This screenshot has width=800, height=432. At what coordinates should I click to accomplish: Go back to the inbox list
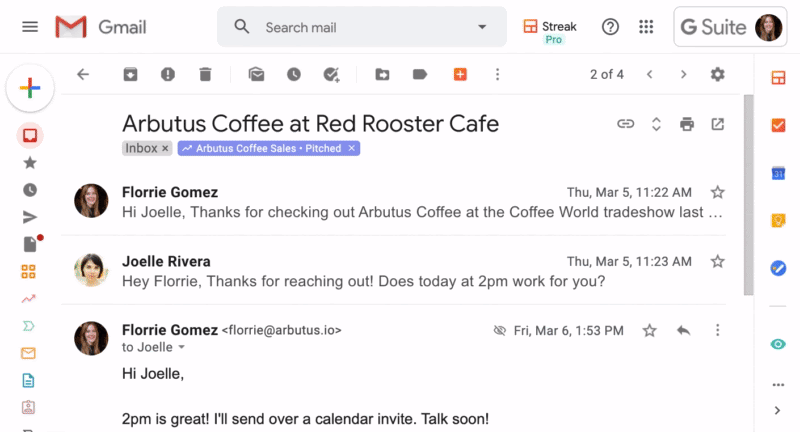tap(83, 74)
